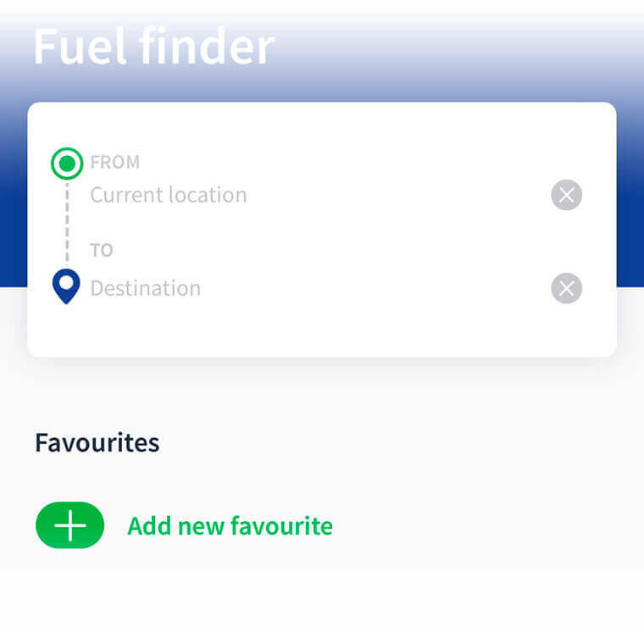Click the Fuel finder title
Viewport: 644px width, 644px height.
coord(153,47)
